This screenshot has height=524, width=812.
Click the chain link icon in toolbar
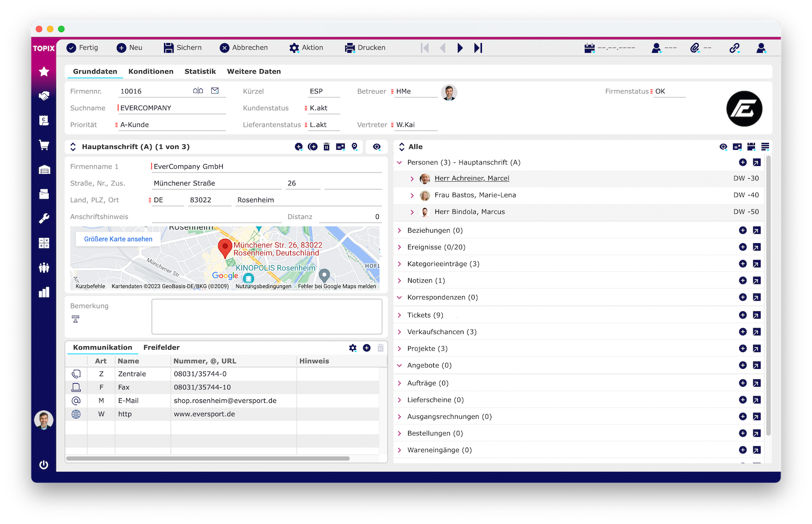[x=734, y=48]
